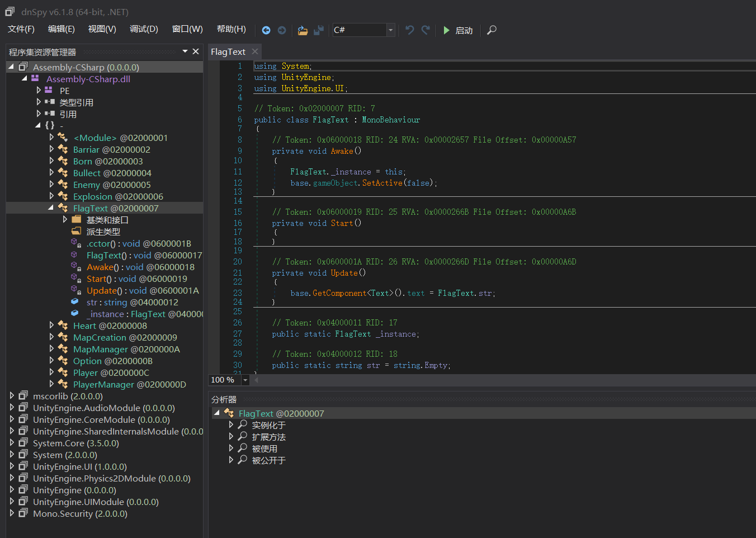This screenshot has width=756, height=538.
Task: Collapse FlagText node in analyzer panel
Action: click(216, 413)
